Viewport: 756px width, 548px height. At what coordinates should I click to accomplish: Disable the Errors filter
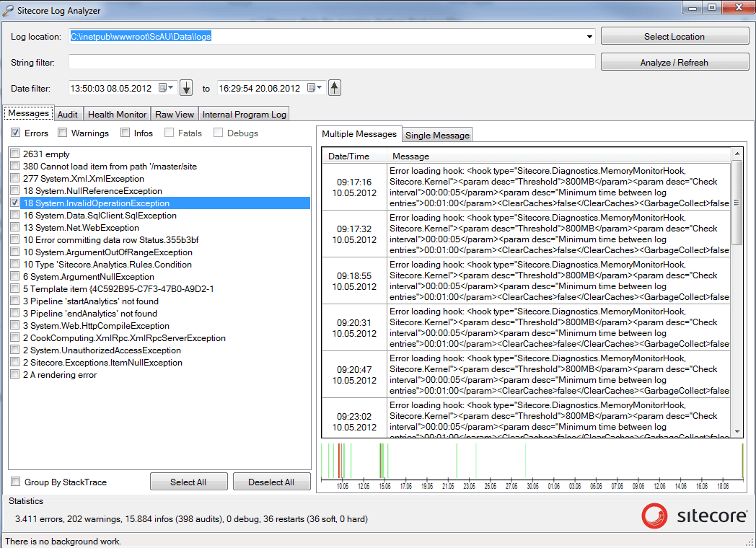16,133
